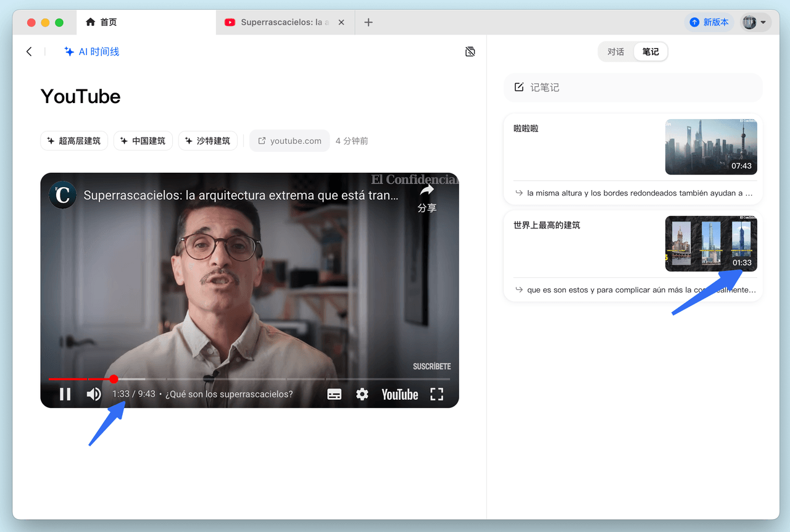
Task: Mute the video volume
Action: pyautogui.click(x=94, y=394)
